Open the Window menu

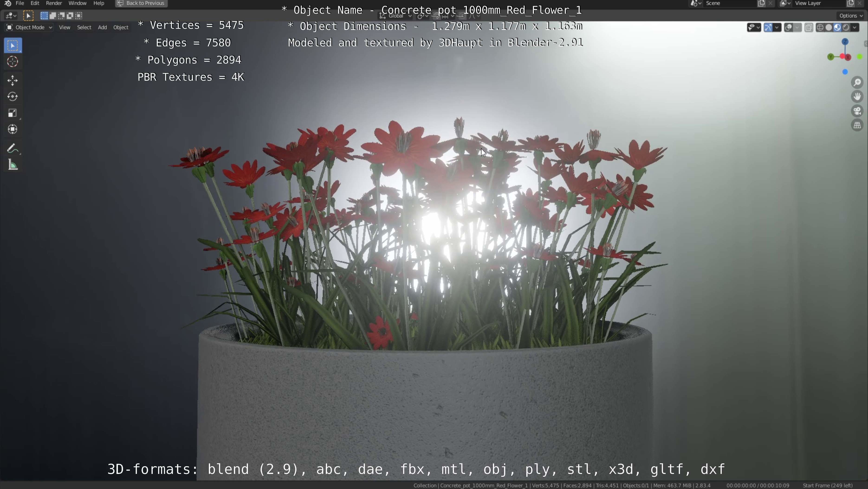point(78,3)
